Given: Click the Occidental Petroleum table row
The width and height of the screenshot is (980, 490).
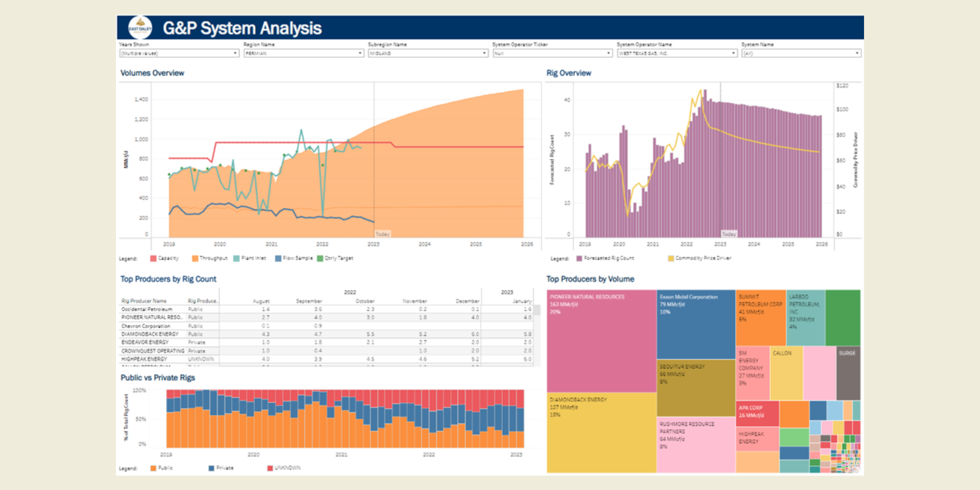Looking at the screenshot, I should coord(326,309).
